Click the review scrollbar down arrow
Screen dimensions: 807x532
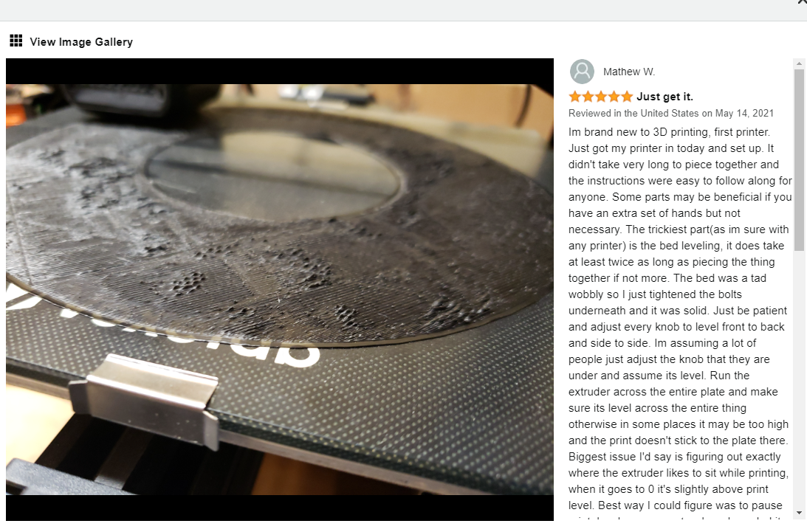click(x=799, y=513)
